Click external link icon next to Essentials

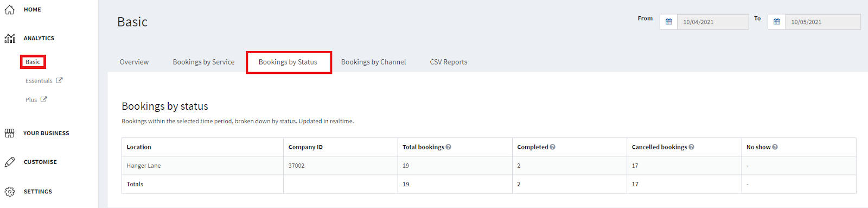tap(59, 80)
